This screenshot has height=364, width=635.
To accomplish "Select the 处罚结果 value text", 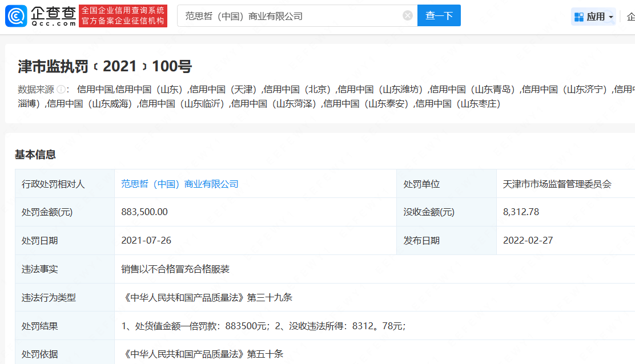I will click(263, 326).
